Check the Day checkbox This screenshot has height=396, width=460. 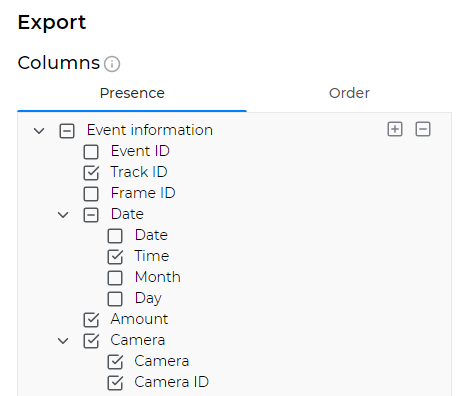click(x=115, y=299)
